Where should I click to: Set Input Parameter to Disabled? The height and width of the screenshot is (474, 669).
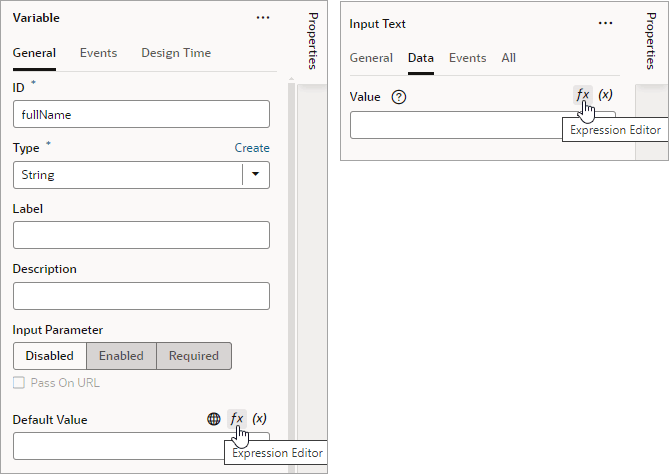(50, 355)
